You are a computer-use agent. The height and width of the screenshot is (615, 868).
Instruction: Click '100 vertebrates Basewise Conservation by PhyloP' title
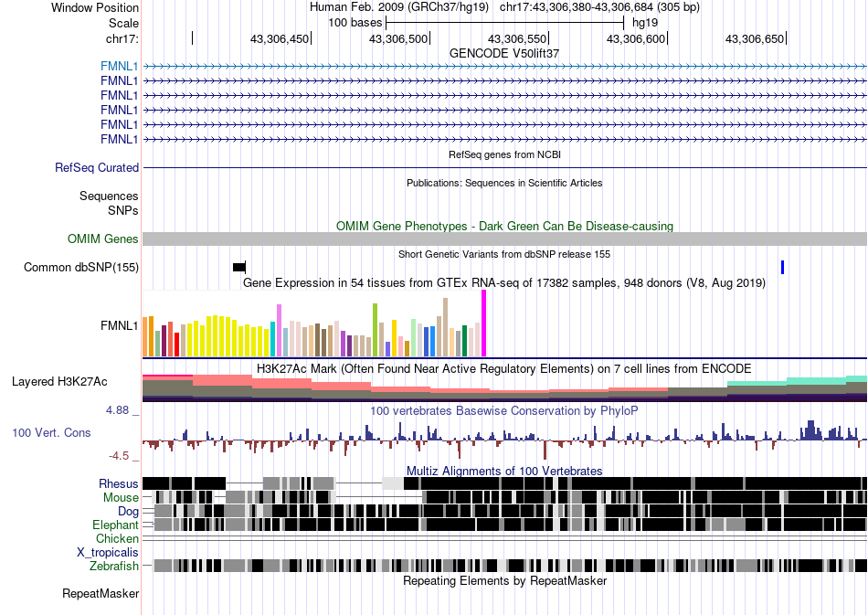504,410
